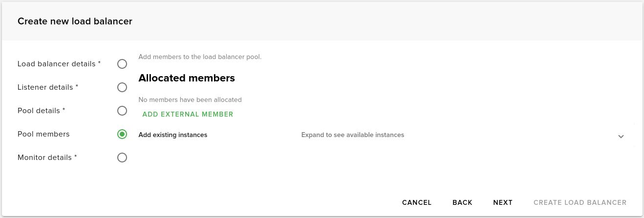
Task: Select the Monitor details step circle
Action: click(x=122, y=158)
